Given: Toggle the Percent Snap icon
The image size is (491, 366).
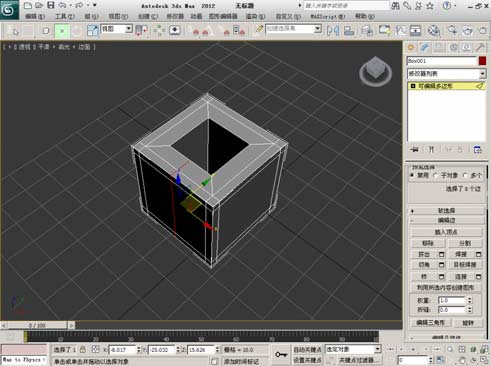Looking at the screenshot, I should [x=226, y=31].
